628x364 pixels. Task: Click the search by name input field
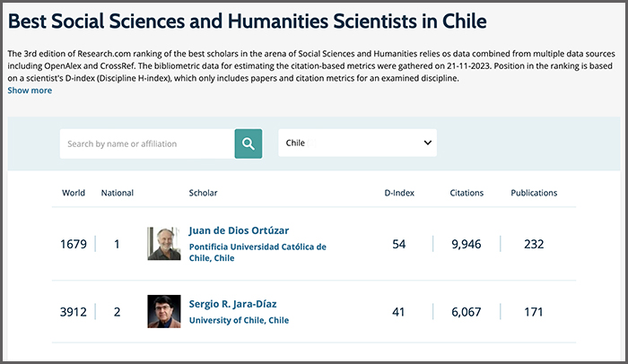147,143
